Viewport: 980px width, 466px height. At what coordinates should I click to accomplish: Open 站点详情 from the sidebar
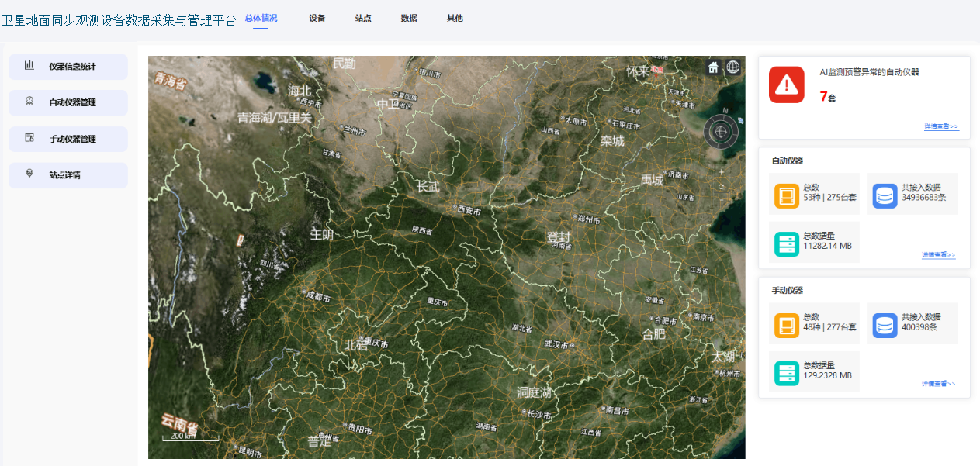[68, 174]
